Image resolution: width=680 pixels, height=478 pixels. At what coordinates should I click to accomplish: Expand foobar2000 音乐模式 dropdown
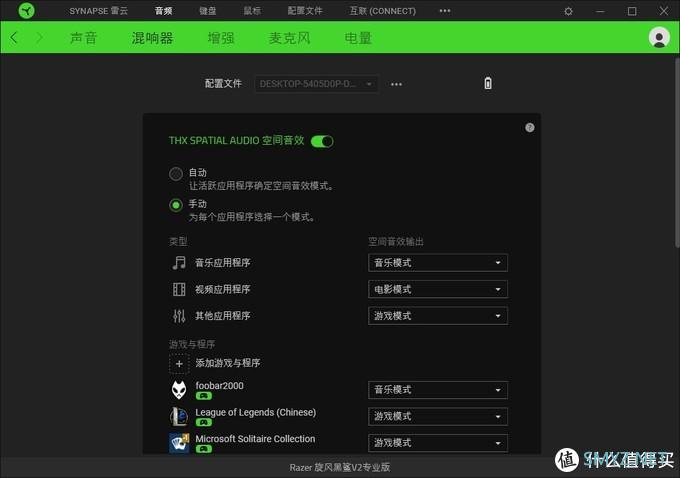pos(438,390)
